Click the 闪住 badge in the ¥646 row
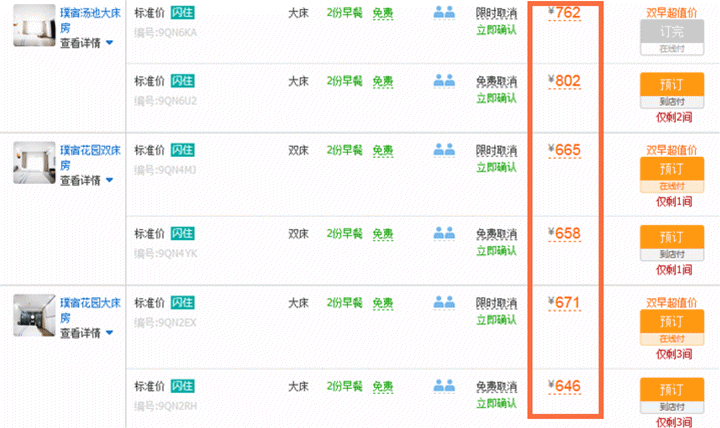 pyautogui.click(x=182, y=386)
